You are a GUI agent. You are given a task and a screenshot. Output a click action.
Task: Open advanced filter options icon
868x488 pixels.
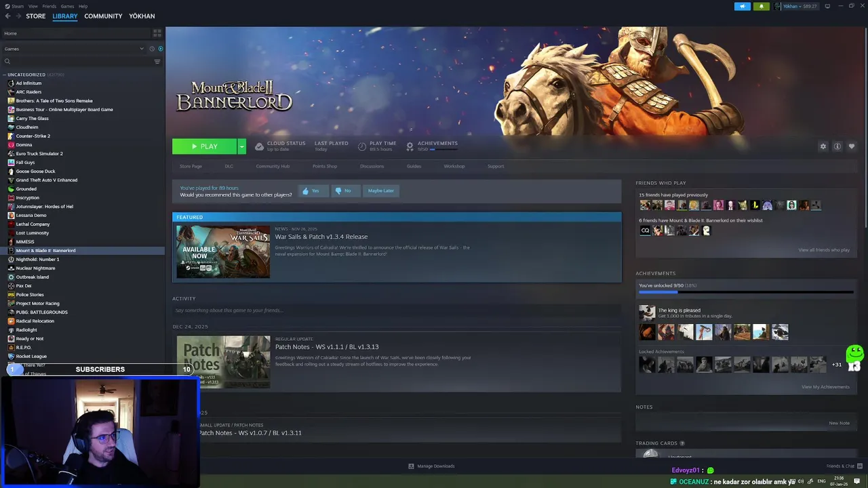(x=157, y=62)
